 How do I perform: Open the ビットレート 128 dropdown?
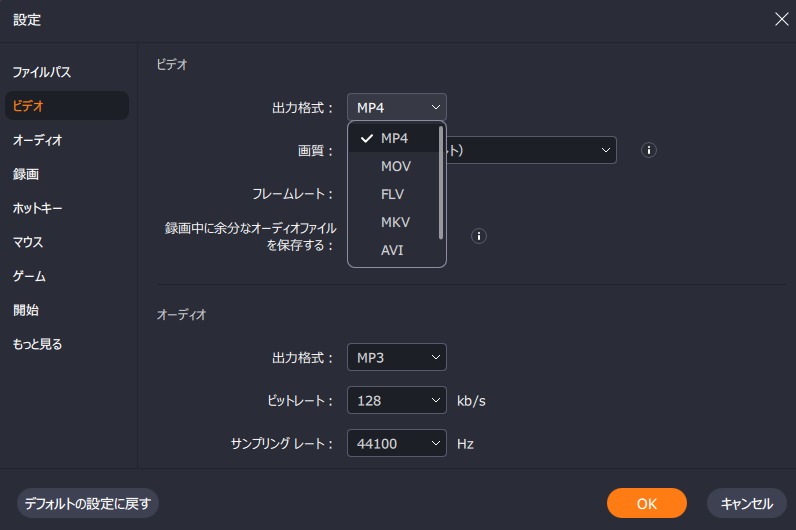coord(396,400)
